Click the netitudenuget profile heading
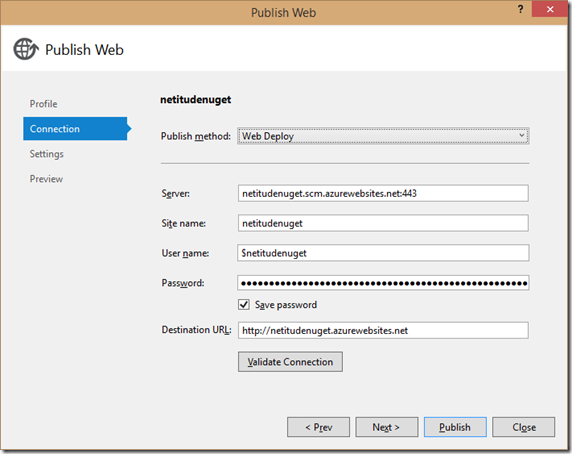 click(196, 100)
